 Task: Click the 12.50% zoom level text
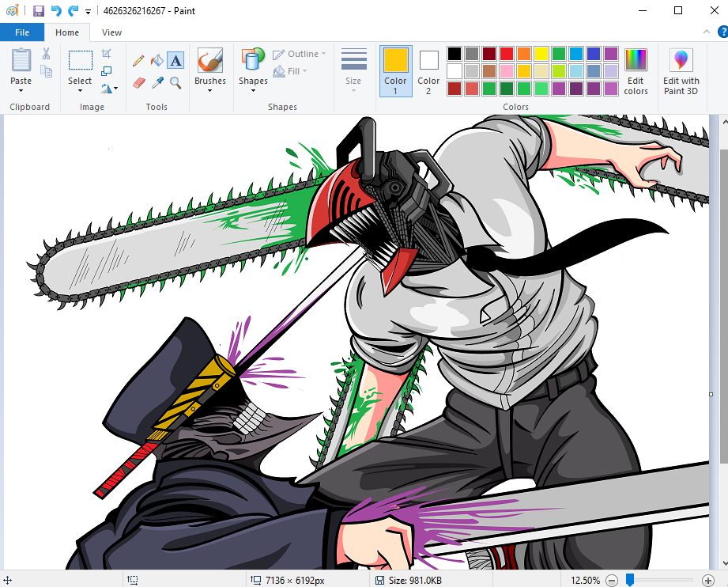tap(585, 581)
